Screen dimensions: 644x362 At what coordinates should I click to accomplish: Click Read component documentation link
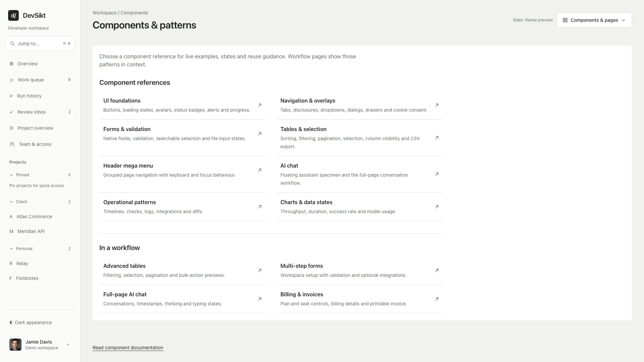pos(128,348)
